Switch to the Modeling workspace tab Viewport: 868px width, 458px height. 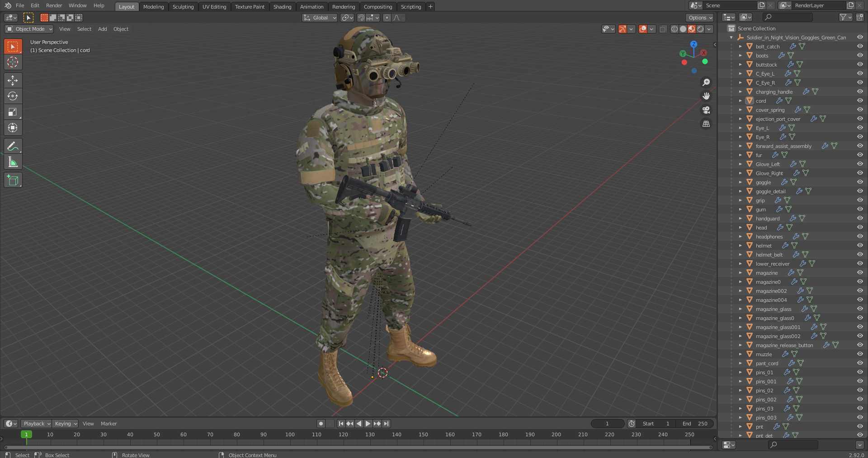coord(153,7)
